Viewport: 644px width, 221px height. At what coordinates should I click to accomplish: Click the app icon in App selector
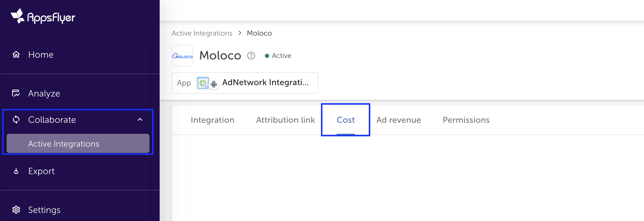tap(203, 83)
